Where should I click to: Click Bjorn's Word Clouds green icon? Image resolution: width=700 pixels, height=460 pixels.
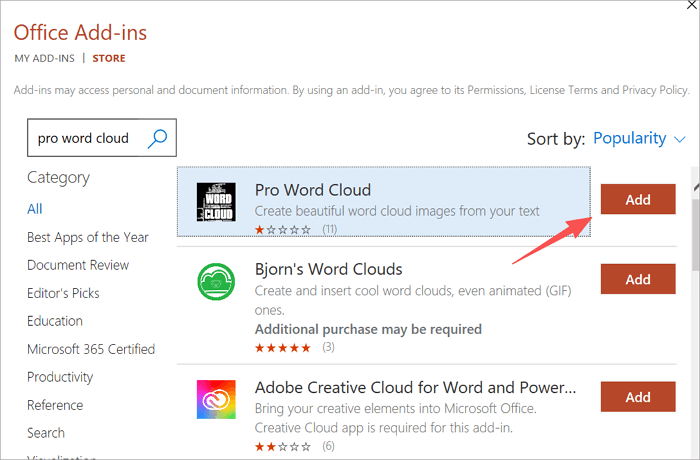coord(215,282)
